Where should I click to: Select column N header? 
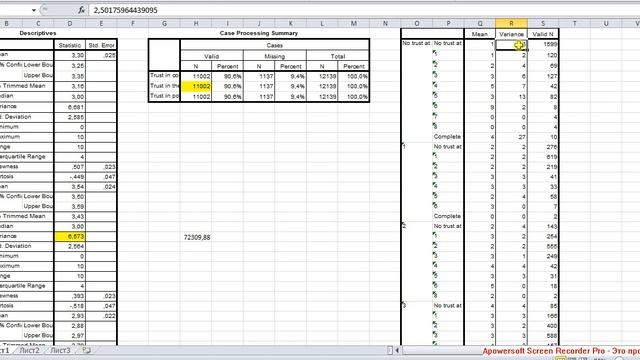click(x=385, y=24)
